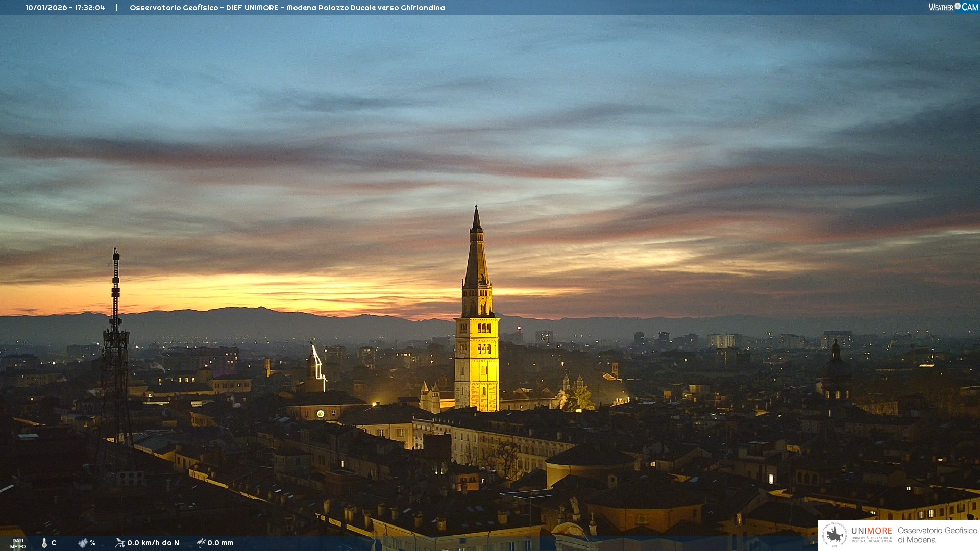Click the Osservatorio Geofisico di Modena text
The image size is (980, 551).
937,535
